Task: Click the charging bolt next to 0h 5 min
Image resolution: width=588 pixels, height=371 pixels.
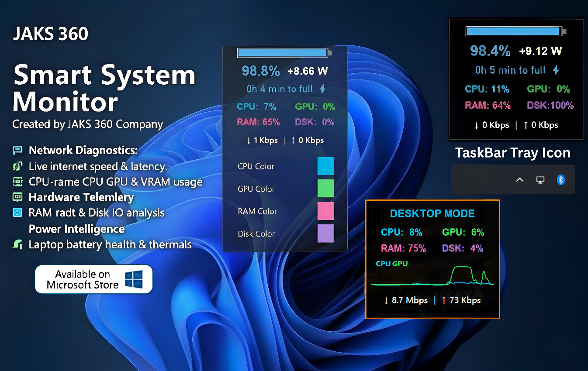Action: 556,70
